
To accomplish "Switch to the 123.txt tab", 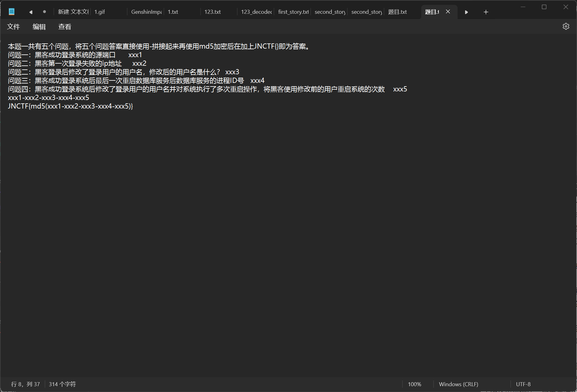I will pos(212,12).
